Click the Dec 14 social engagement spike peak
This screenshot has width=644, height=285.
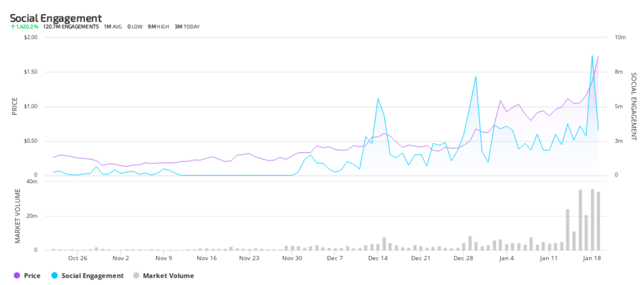point(378,98)
